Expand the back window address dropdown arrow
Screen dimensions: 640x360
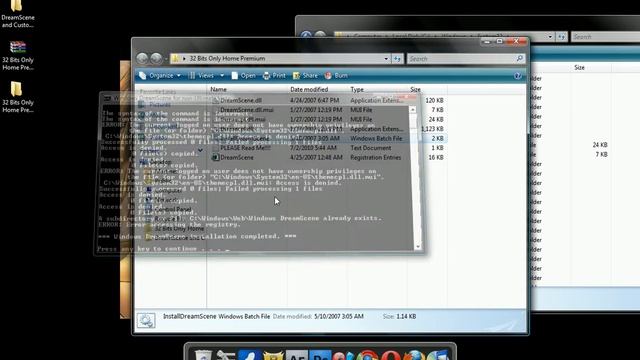pyautogui.click(x=550, y=37)
